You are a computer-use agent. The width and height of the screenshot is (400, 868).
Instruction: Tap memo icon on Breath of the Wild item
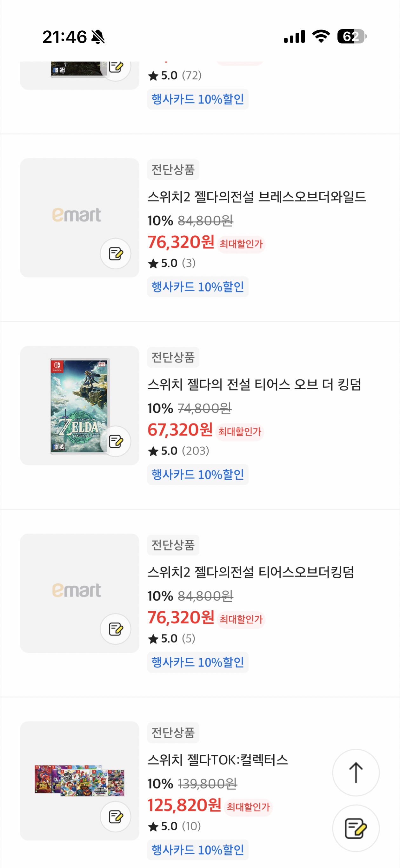[115, 254]
